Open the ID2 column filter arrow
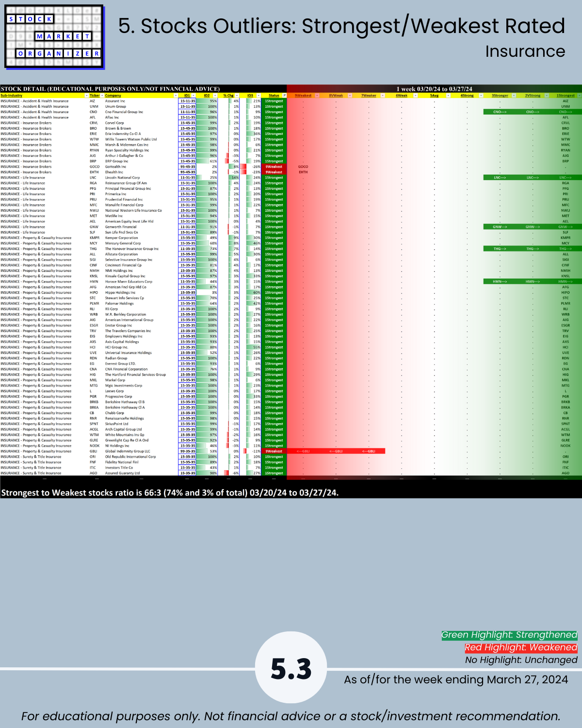The height and width of the screenshot is (728, 582). [215, 96]
